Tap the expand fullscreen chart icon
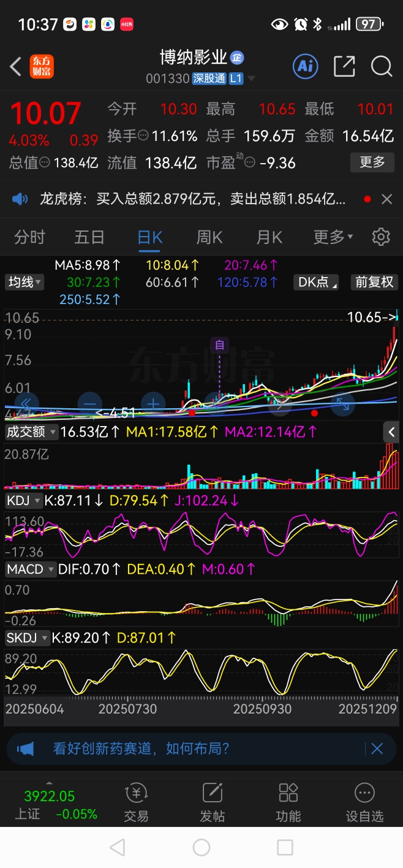The height and width of the screenshot is (868, 403). coord(342,404)
